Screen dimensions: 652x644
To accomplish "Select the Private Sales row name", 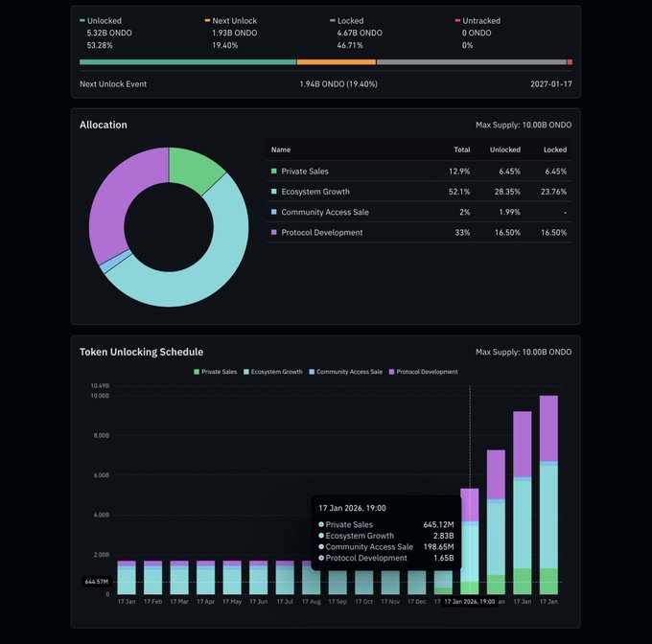I will (x=305, y=172).
